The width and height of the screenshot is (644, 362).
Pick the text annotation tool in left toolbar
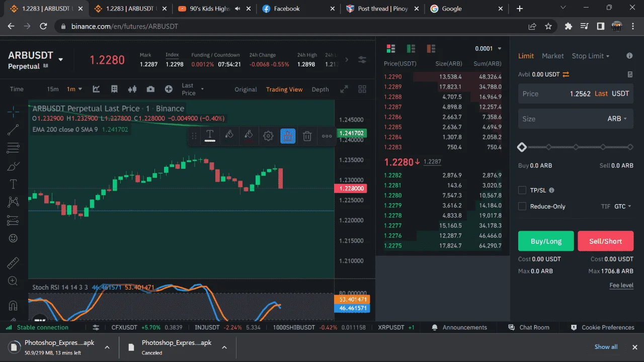tap(13, 184)
